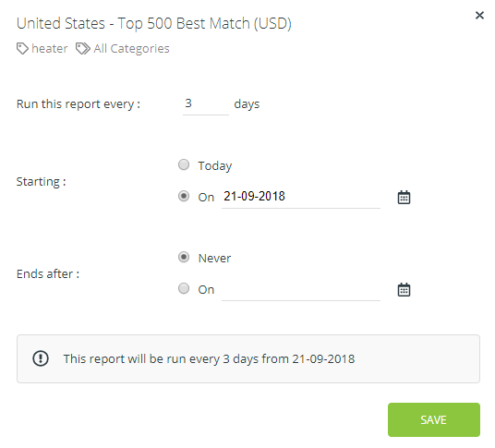Select the starting On date radio button
Image resolution: width=495 pixels, height=448 pixels.
(184, 196)
